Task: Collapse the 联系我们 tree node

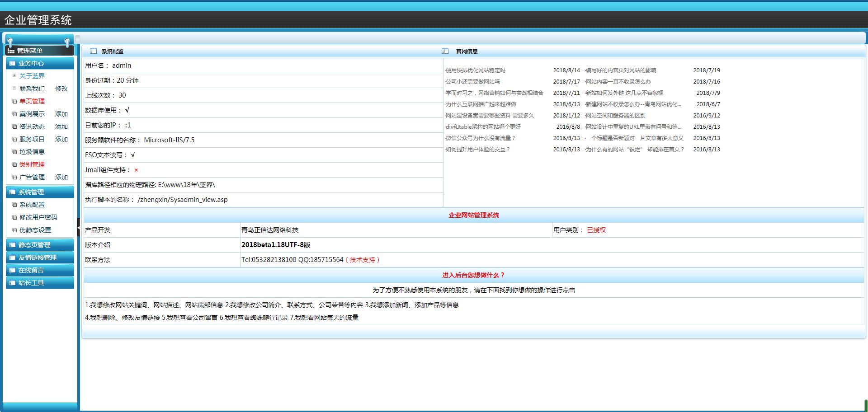Action: [14, 88]
